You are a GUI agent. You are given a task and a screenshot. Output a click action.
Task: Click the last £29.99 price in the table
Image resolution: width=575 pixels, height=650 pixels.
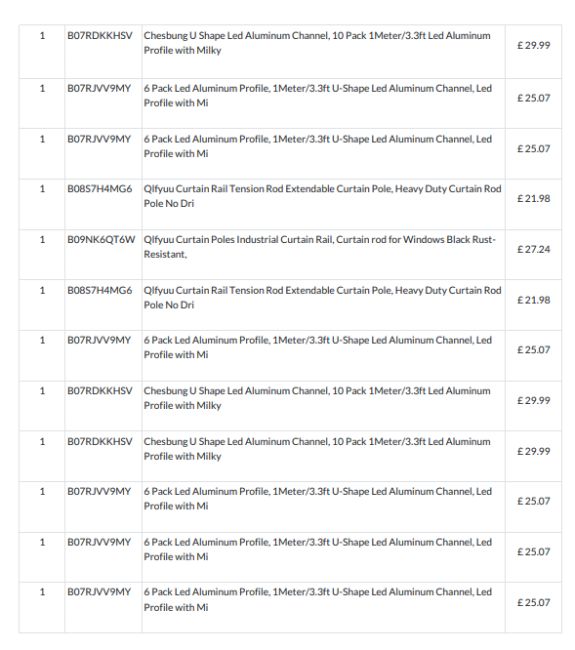[534, 451]
